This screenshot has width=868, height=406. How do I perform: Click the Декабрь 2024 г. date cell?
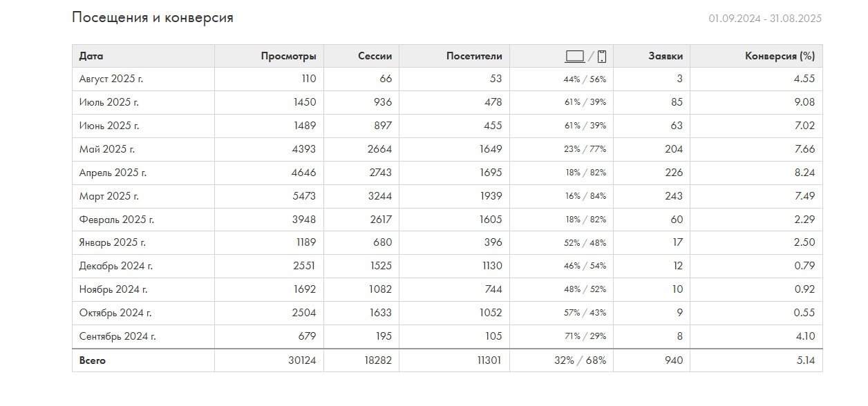(x=116, y=266)
